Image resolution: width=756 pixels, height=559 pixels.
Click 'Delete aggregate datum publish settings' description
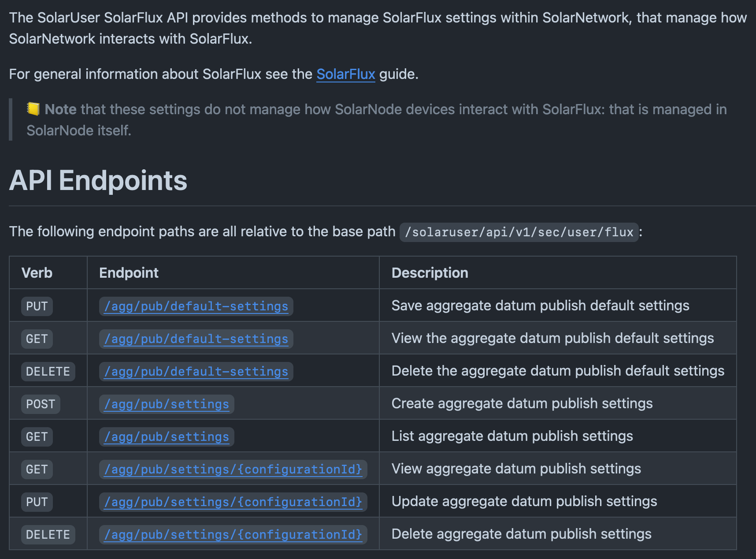coord(522,534)
